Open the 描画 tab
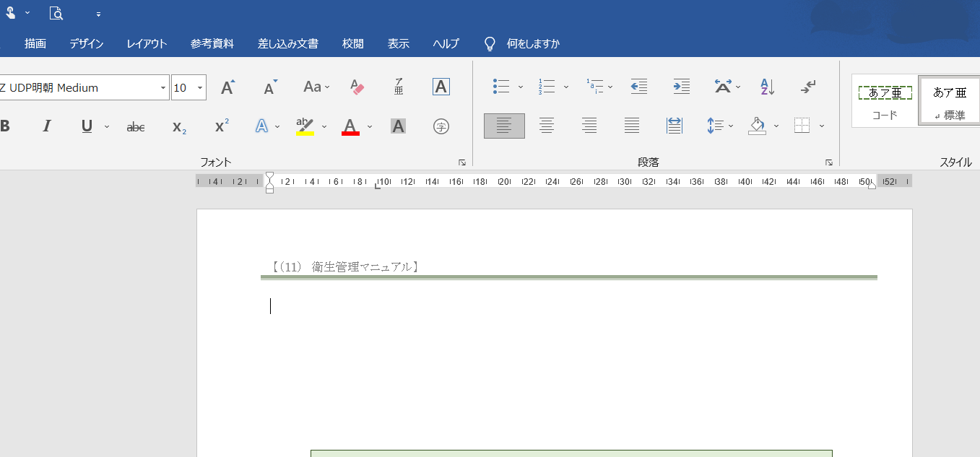 (x=35, y=43)
